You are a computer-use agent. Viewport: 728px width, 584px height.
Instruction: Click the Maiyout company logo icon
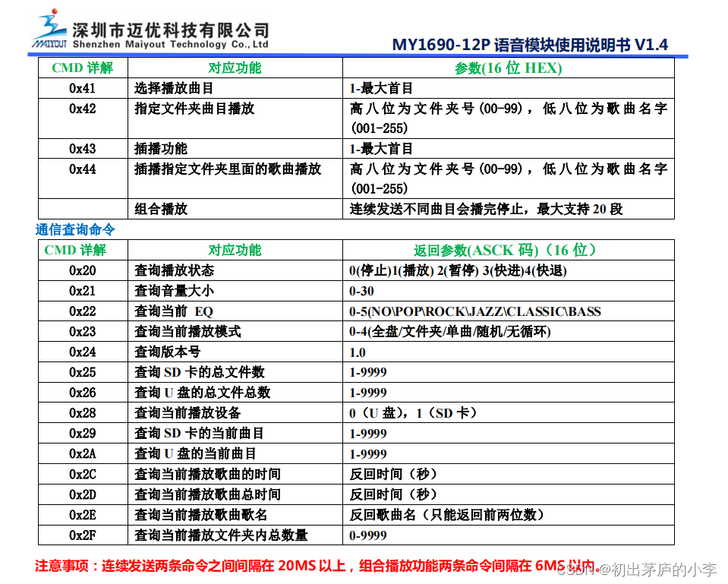[49, 29]
